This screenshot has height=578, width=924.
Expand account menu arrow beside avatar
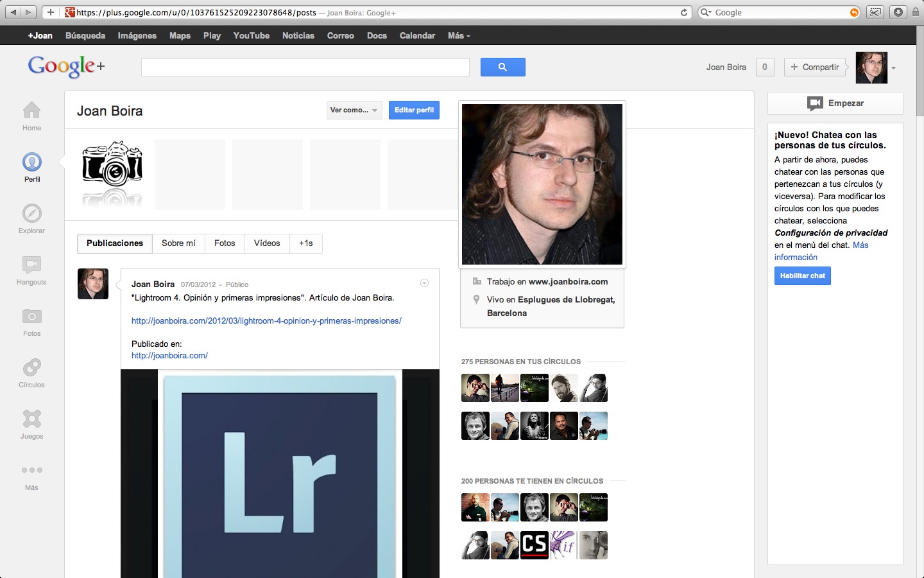[x=893, y=68]
